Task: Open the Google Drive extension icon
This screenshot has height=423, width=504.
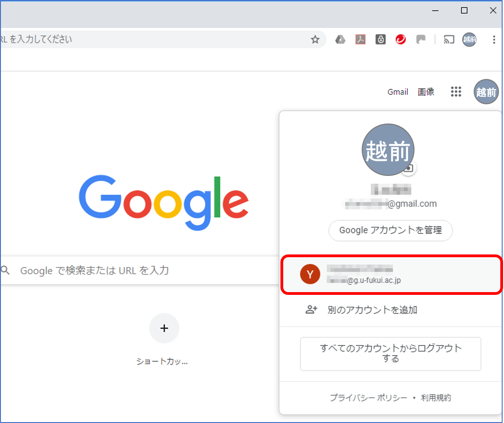Action: click(x=340, y=39)
